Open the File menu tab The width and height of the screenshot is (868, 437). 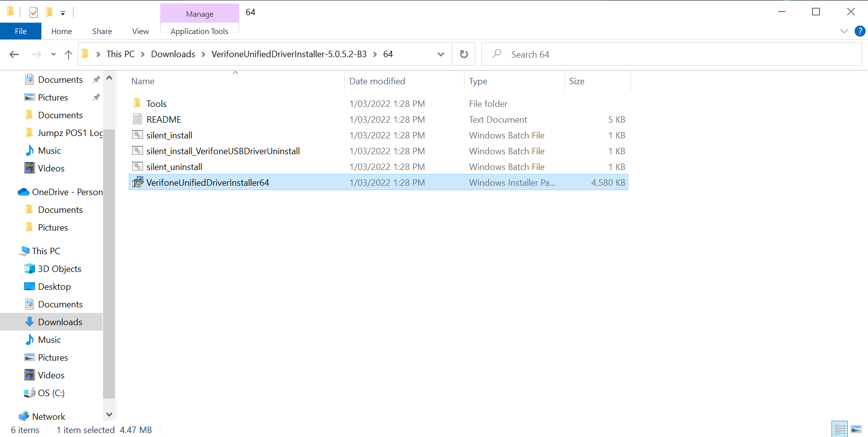tap(21, 31)
